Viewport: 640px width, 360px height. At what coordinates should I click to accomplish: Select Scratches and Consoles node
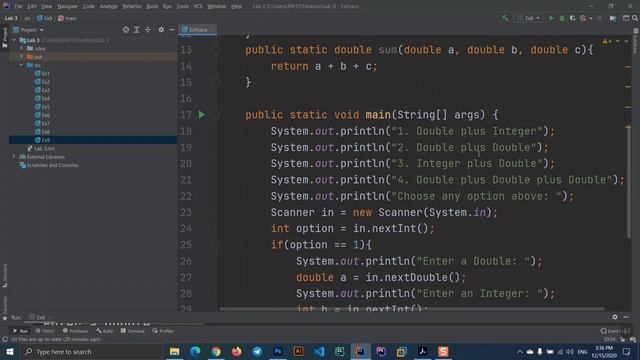click(x=49, y=165)
